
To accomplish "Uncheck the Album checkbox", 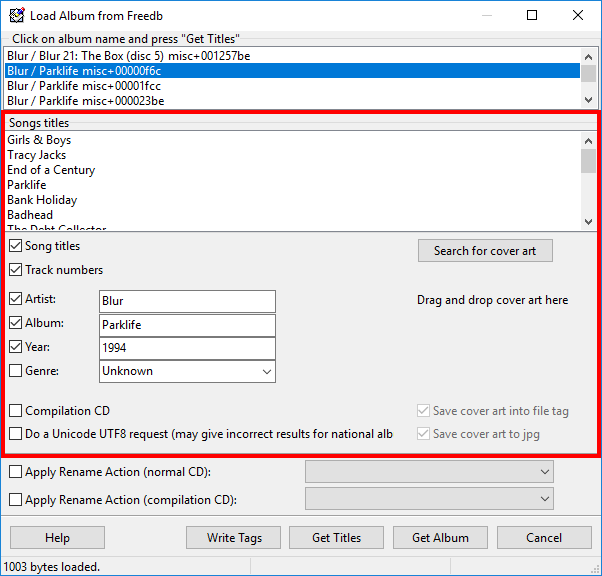I will point(15,323).
